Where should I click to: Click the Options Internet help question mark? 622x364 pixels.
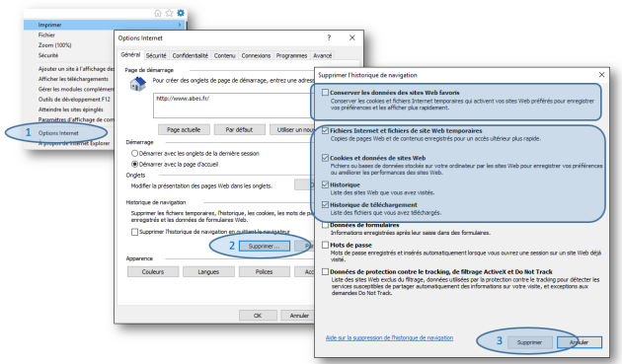click(x=329, y=37)
